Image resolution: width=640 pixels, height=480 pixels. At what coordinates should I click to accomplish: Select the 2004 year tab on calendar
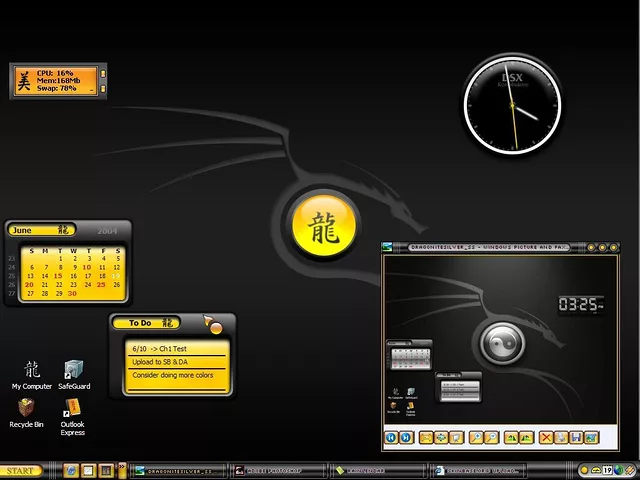[x=107, y=230]
